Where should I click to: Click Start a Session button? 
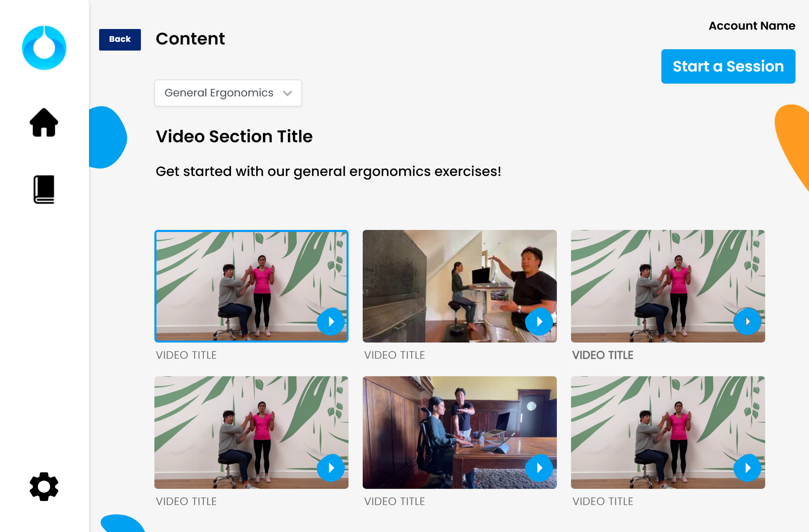728,66
